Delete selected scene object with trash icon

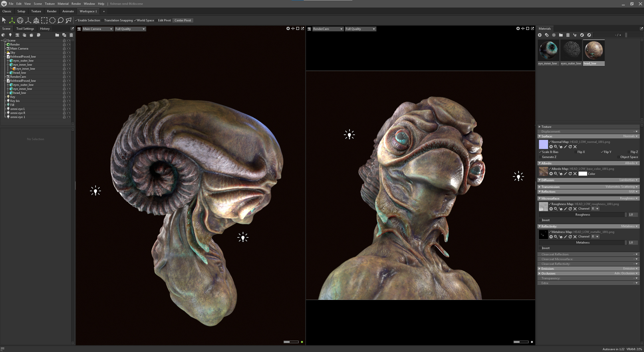pos(71,35)
